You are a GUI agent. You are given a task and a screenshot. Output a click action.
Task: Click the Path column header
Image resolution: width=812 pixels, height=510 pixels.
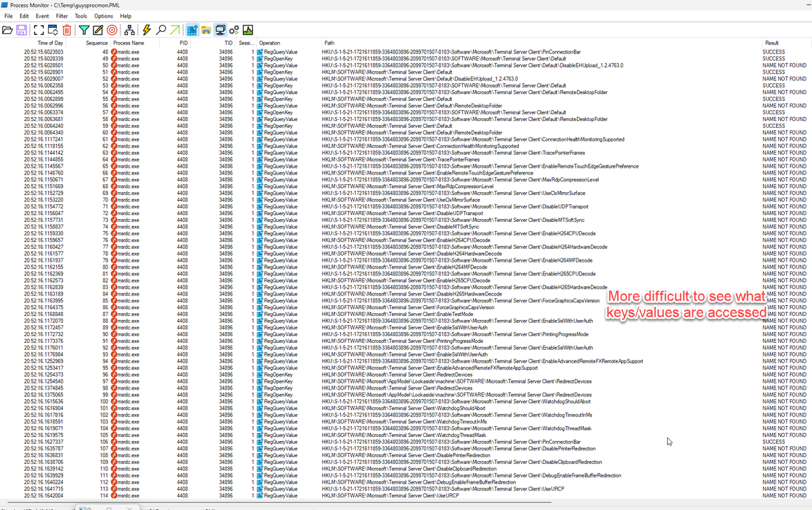pos(329,43)
